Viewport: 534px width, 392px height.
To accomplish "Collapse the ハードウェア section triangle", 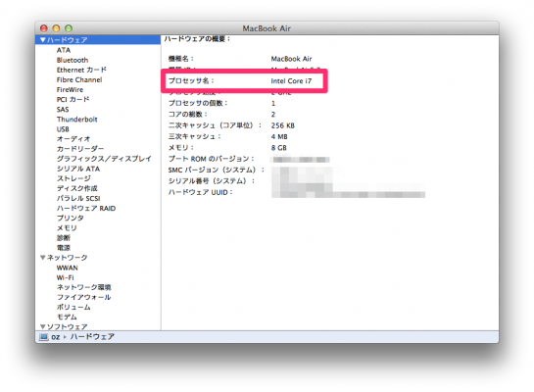I will (x=42, y=40).
